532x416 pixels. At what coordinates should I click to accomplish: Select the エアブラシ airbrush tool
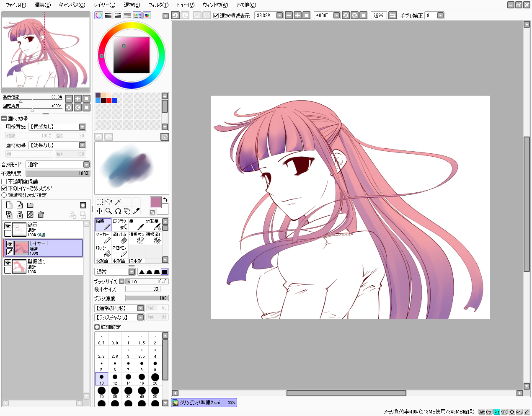[x=120, y=225]
